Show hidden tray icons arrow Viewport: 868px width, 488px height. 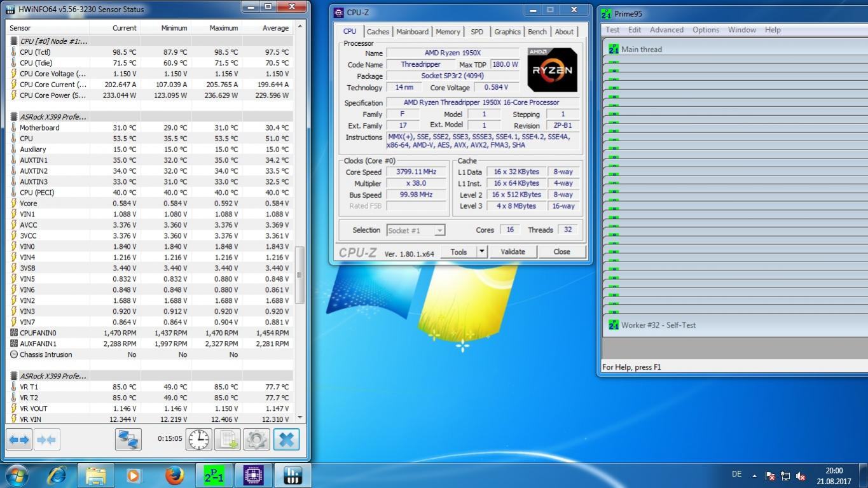pos(754,475)
